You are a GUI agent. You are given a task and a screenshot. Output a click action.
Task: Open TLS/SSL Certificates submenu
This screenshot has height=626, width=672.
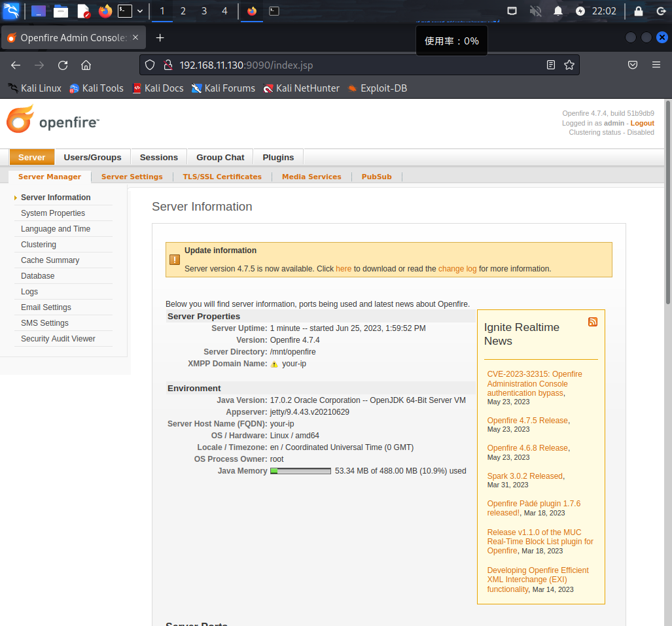[222, 177]
